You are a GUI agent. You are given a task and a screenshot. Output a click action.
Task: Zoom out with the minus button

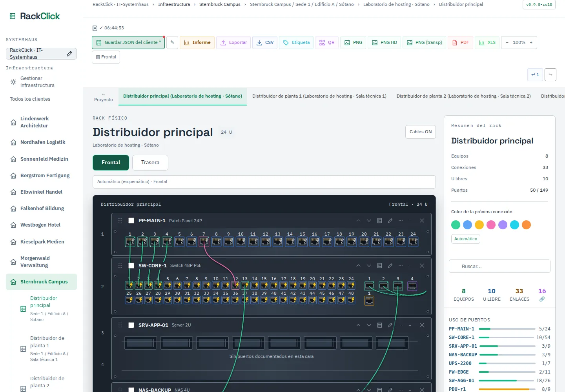(507, 42)
